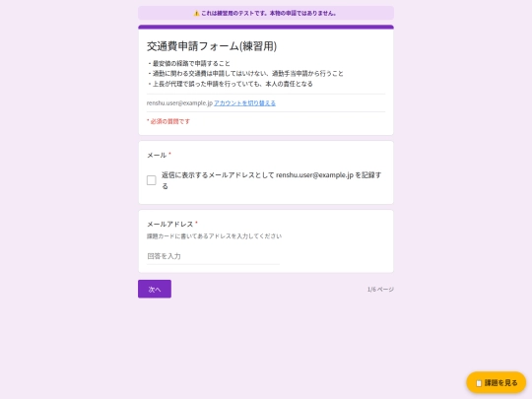The height and width of the screenshot is (399, 532).
Task: Click the clipboard icon on 課題を見る
Action: click(479, 383)
